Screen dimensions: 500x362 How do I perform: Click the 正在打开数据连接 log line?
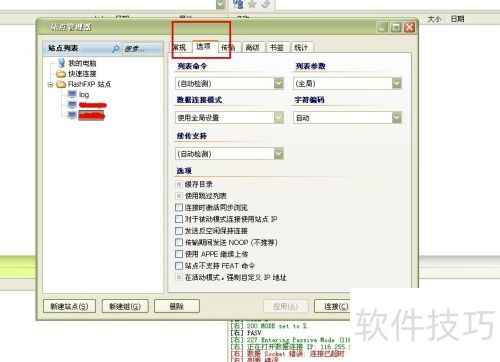(290, 347)
